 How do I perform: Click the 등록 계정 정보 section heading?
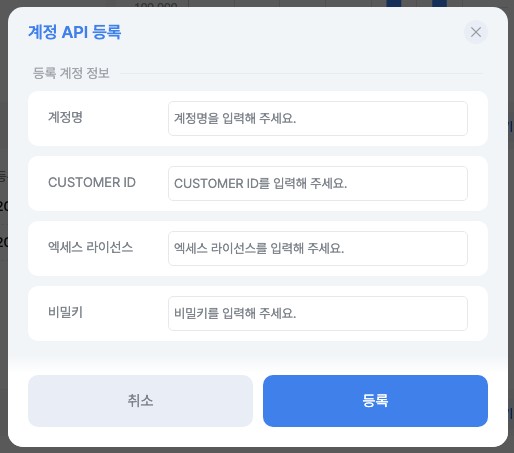point(71,73)
